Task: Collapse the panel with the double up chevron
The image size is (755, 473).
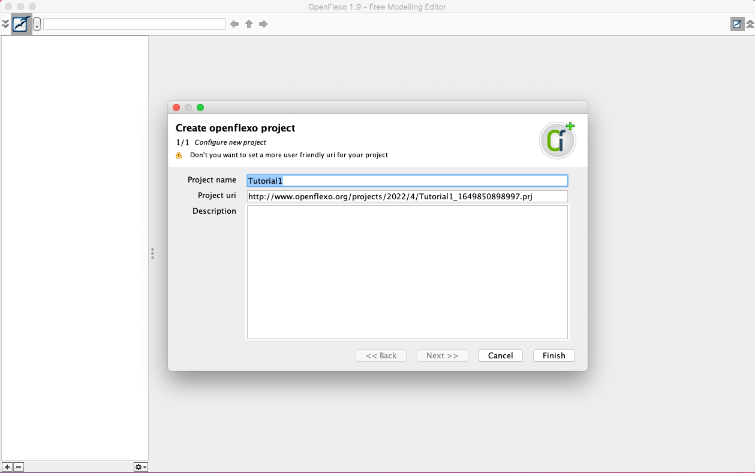Action: [x=750, y=24]
